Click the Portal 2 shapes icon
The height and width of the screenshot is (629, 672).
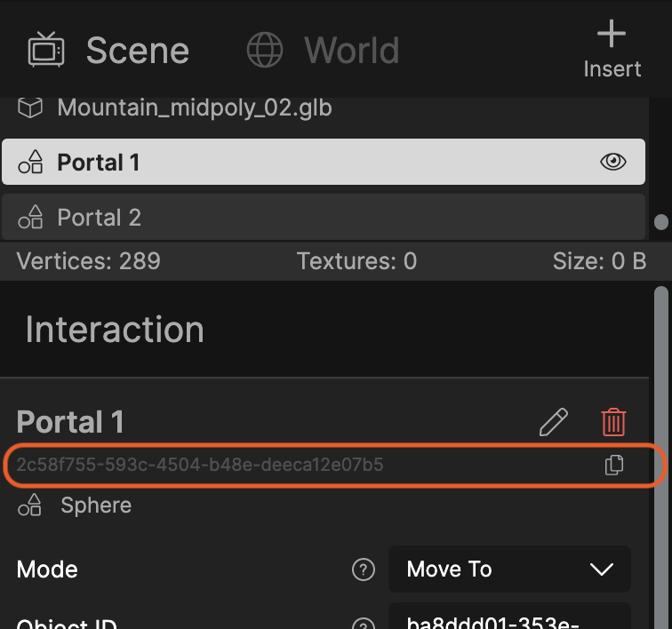(x=30, y=217)
